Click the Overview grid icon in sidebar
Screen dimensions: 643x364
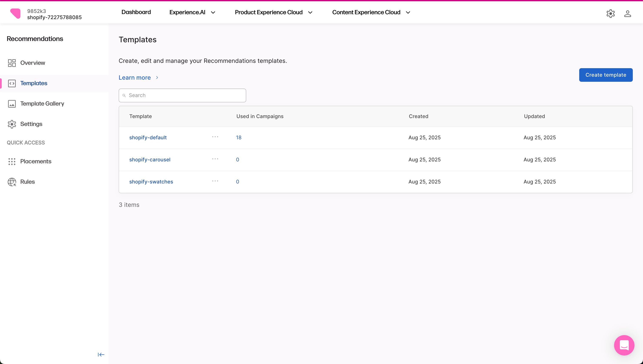tap(12, 63)
